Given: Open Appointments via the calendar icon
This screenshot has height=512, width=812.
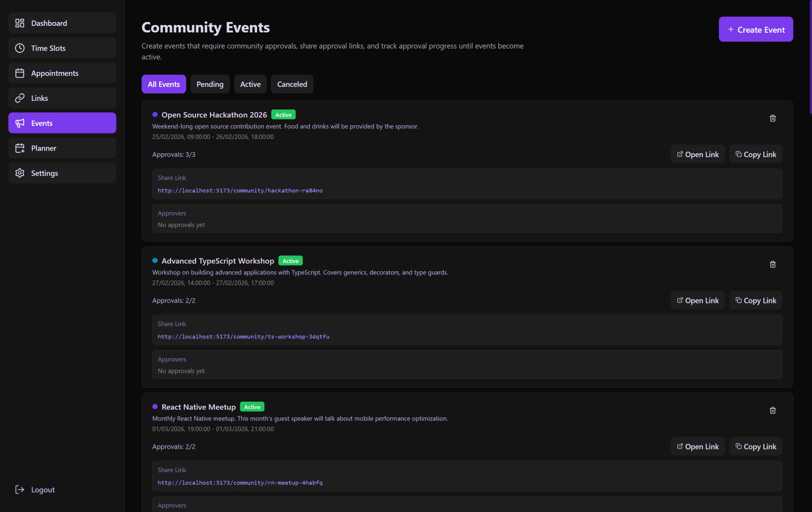Looking at the screenshot, I should 20,73.
